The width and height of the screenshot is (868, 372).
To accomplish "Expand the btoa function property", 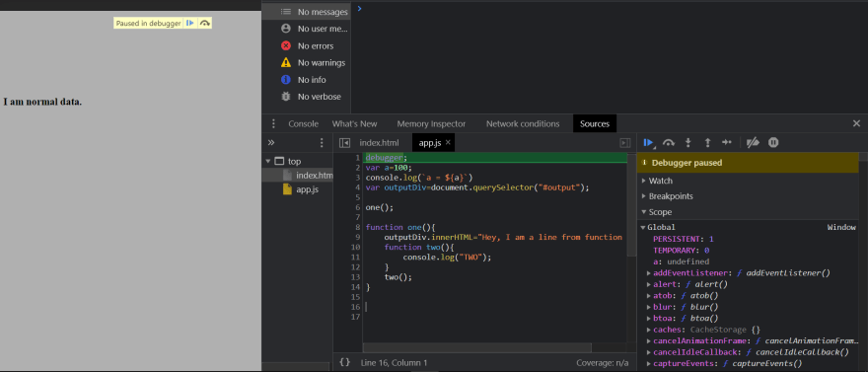I will (x=649, y=319).
